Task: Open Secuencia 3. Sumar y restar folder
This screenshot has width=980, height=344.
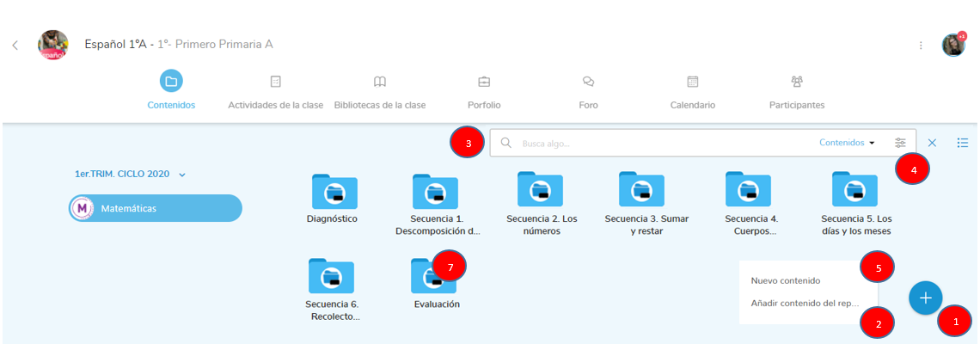Action: [641, 192]
